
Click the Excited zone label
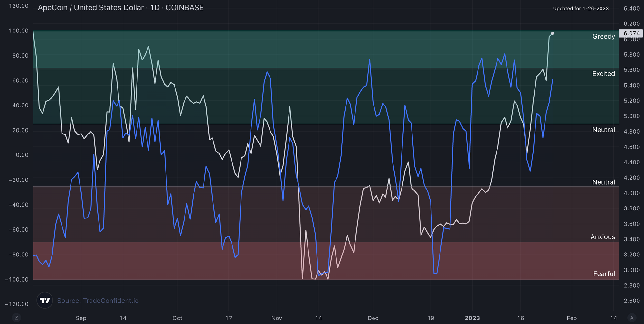[604, 74]
